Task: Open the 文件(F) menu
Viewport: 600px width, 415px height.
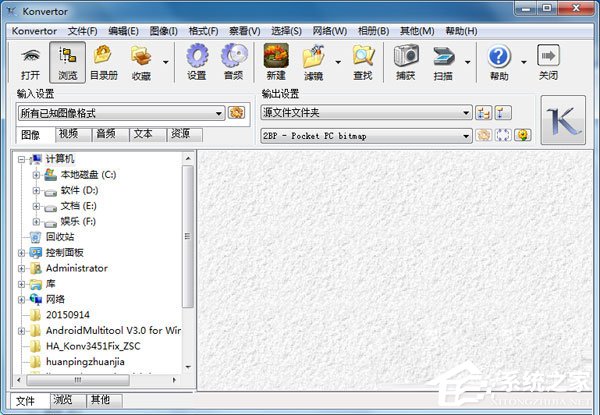Action: tap(83, 31)
